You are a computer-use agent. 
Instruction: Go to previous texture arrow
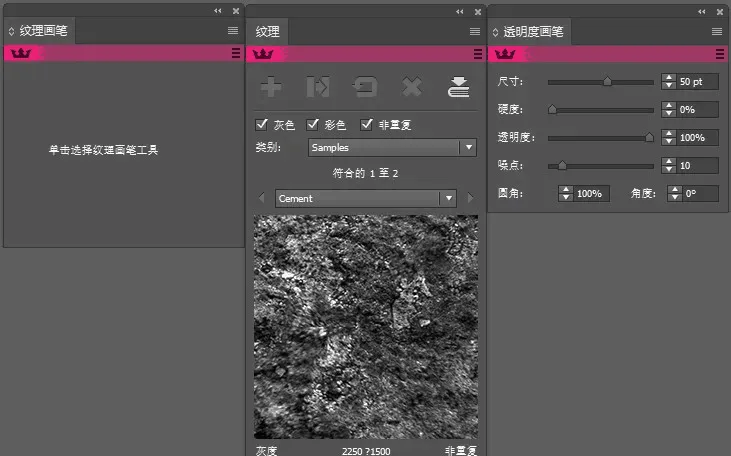(x=262, y=198)
